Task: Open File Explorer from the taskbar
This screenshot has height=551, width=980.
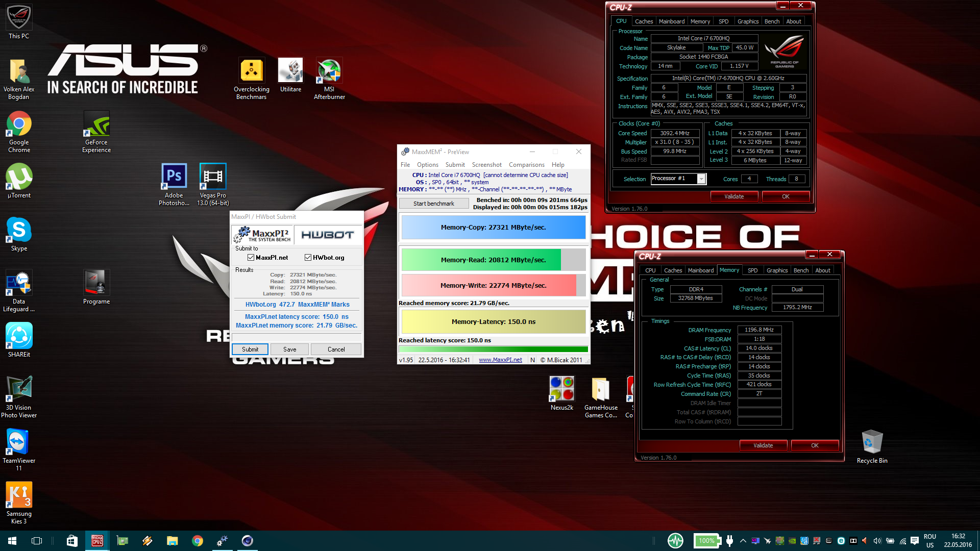Action: pyautogui.click(x=172, y=541)
